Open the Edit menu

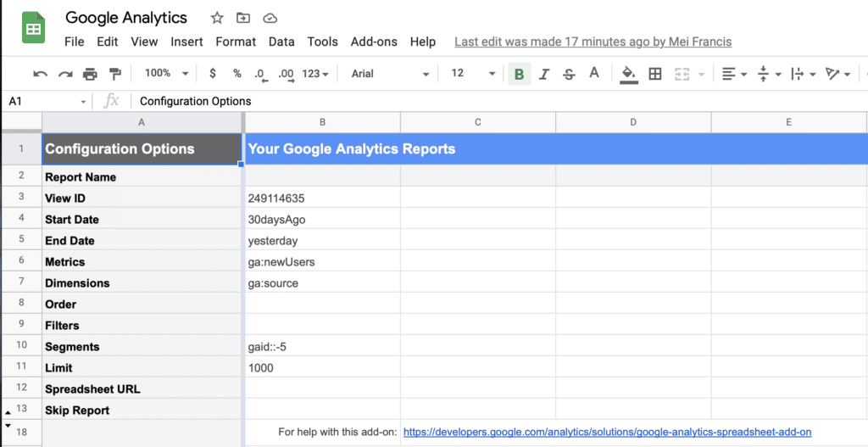point(108,42)
